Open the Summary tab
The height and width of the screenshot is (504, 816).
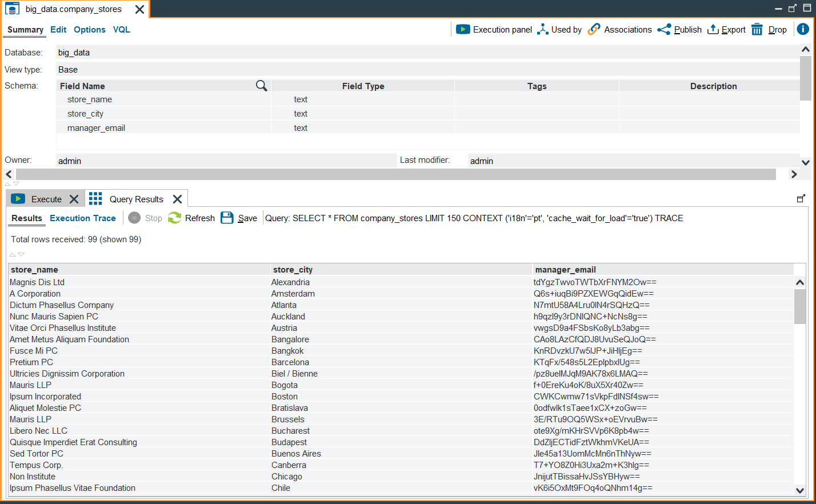coord(25,30)
